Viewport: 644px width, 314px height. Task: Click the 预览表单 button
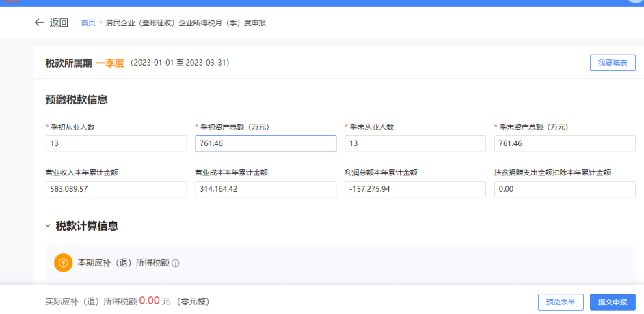tap(561, 302)
